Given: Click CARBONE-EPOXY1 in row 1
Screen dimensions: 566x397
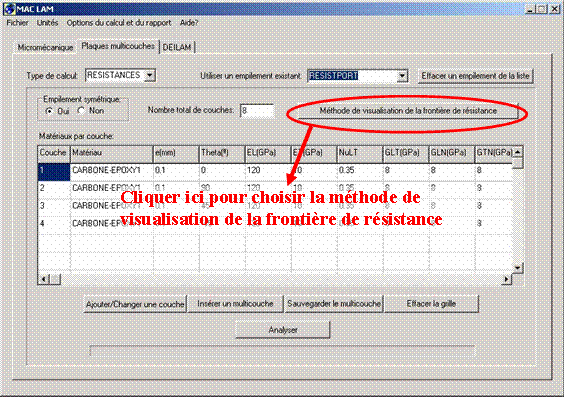Looking at the screenshot, I should click(x=112, y=172).
